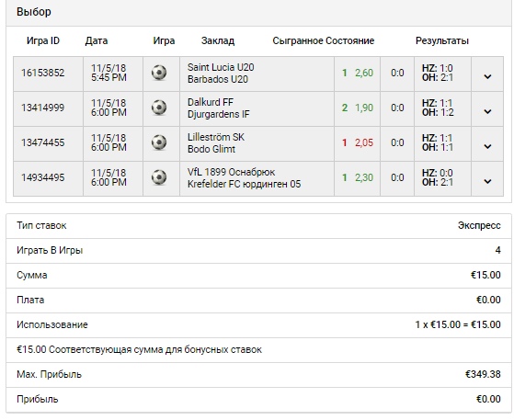
Task: Click the Djurgardens IF team name
Action: pos(218,114)
